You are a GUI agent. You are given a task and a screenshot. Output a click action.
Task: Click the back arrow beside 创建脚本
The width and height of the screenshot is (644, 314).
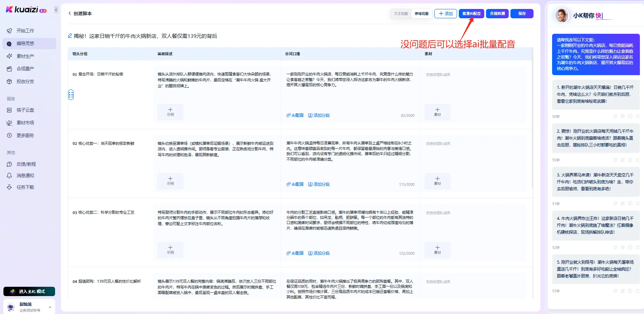click(x=70, y=13)
